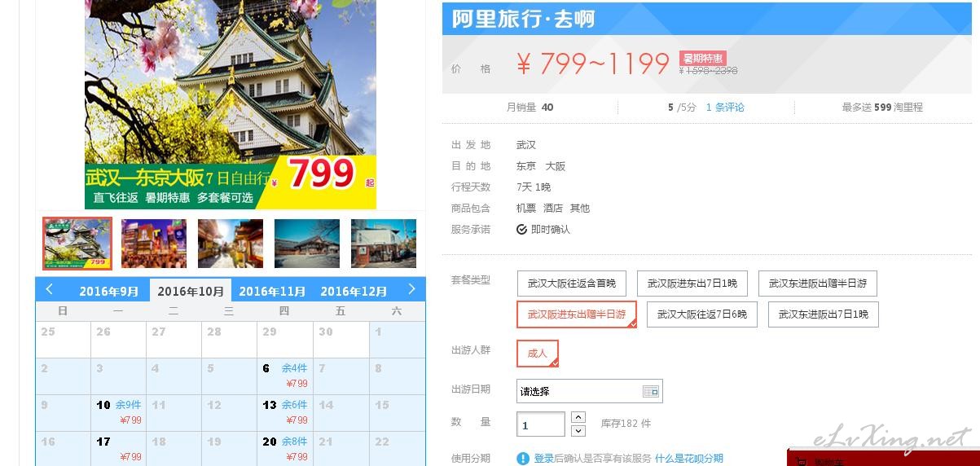
Task: Click the 即时确认 checkmark icon
Action: [x=521, y=230]
